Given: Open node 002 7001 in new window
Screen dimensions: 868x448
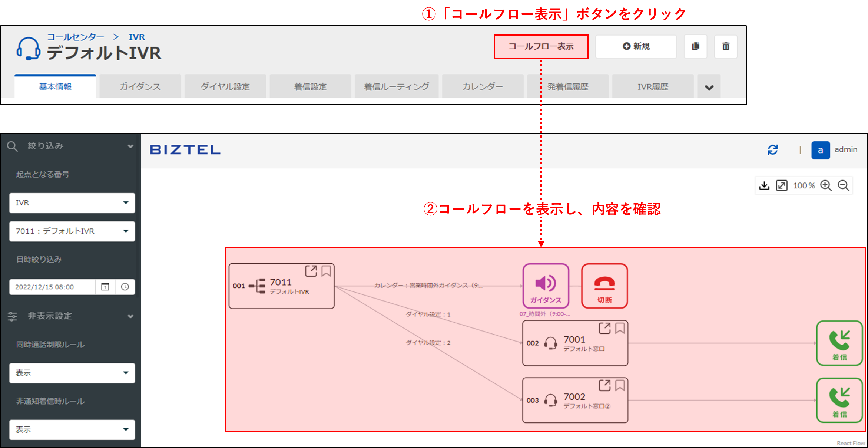Looking at the screenshot, I should pos(604,328).
